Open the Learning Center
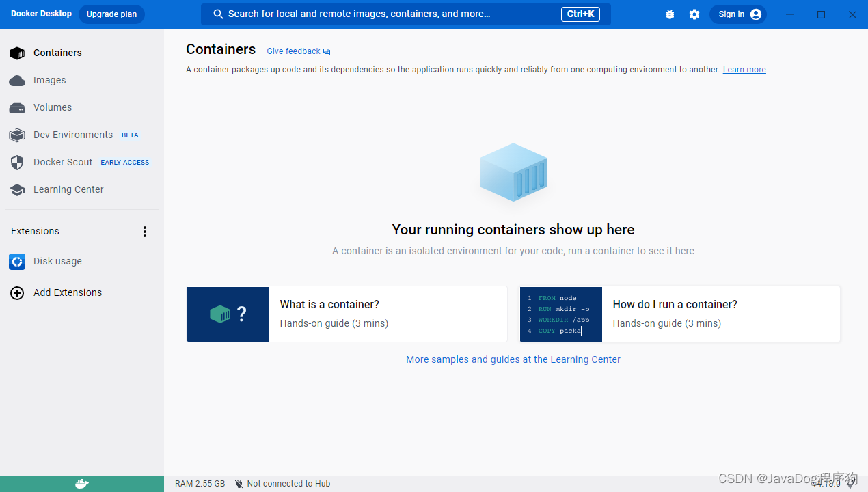This screenshot has width=868, height=492. pyautogui.click(x=68, y=189)
